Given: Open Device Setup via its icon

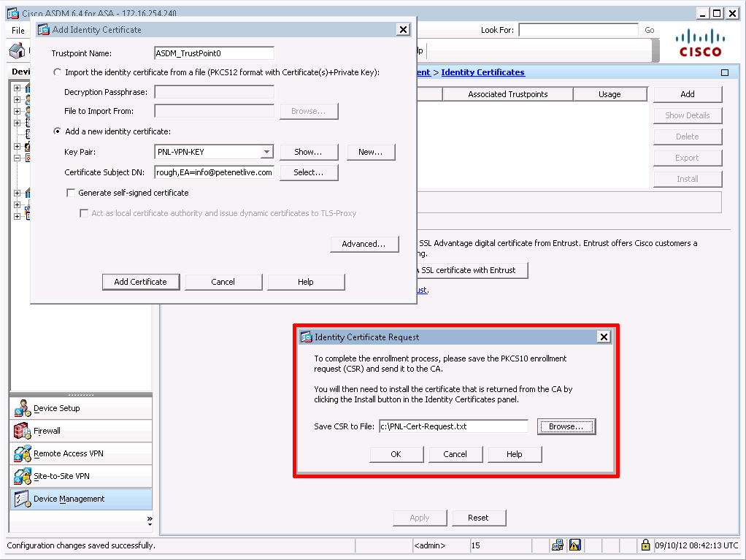Looking at the screenshot, I should point(22,408).
